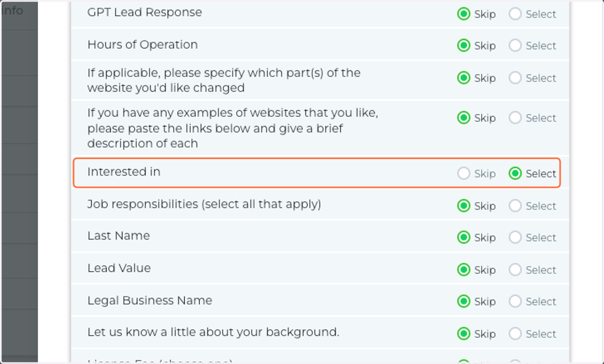Select Skip for Legal Business Name

point(464,302)
